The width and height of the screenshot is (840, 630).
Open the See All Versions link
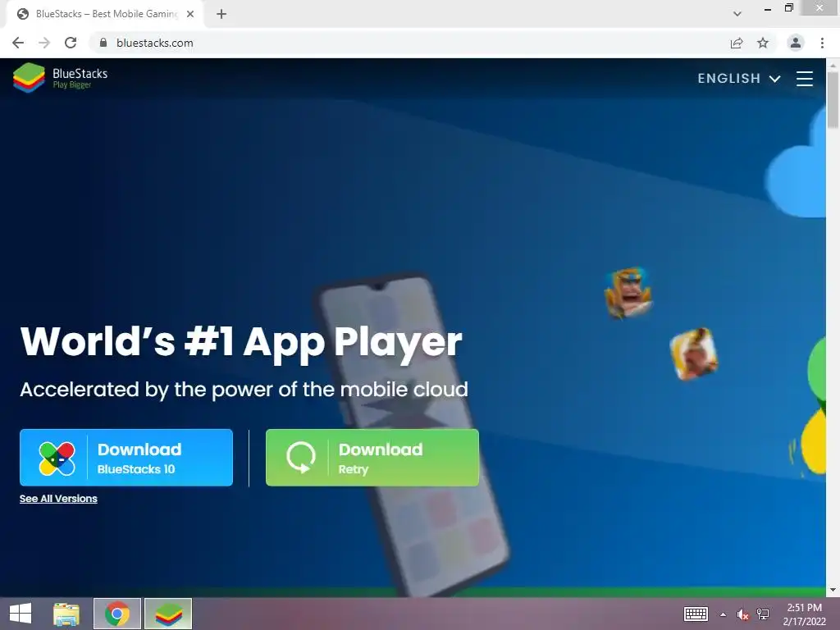(x=58, y=498)
